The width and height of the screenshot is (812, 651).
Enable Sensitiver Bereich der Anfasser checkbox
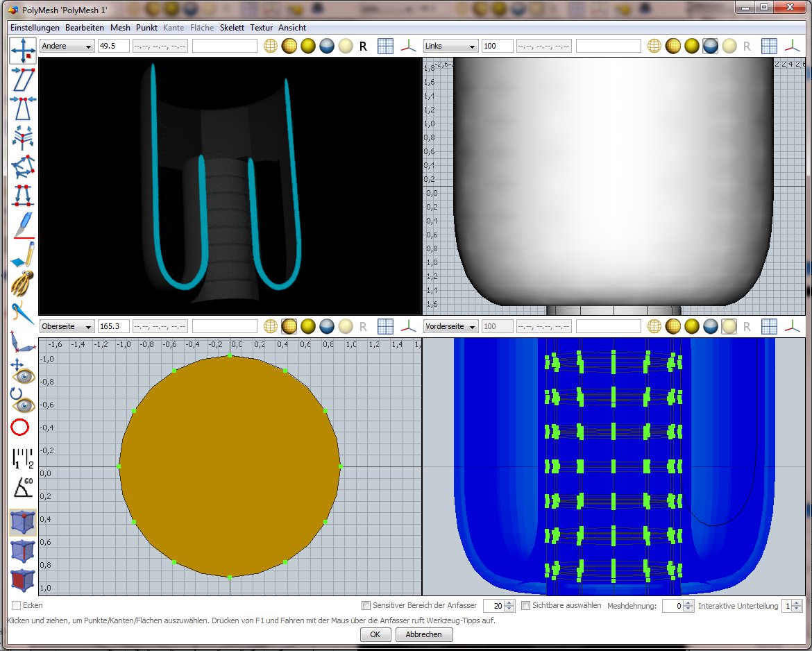click(x=366, y=605)
